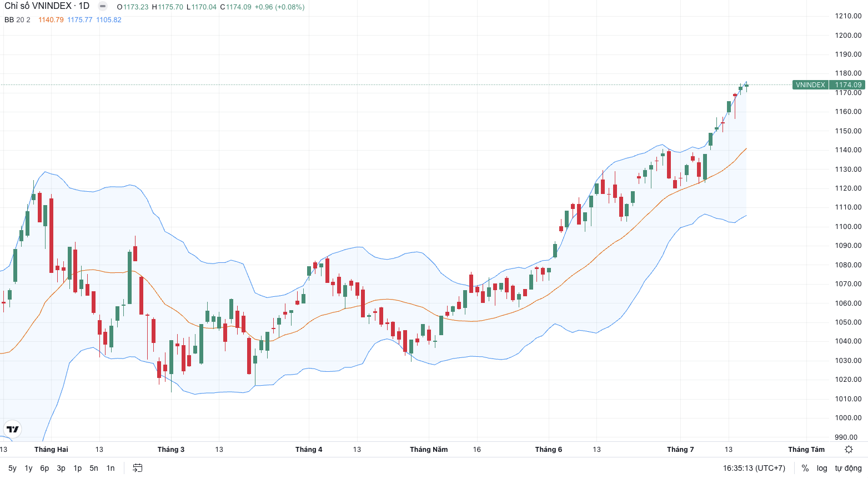Toggle log scale mode
The height and width of the screenshot is (478, 868).
click(822, 468)
